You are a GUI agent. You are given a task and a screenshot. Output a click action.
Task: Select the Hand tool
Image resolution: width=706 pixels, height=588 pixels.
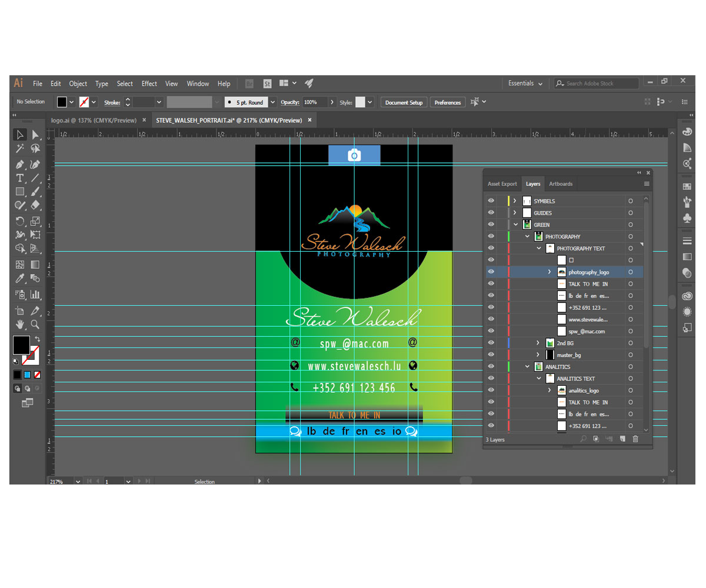point(19,324)
